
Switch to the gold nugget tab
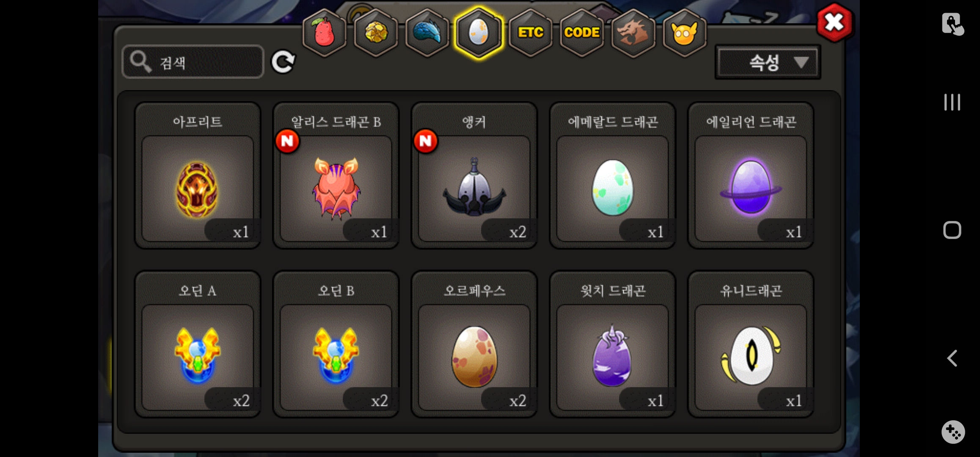click(376, 33)
